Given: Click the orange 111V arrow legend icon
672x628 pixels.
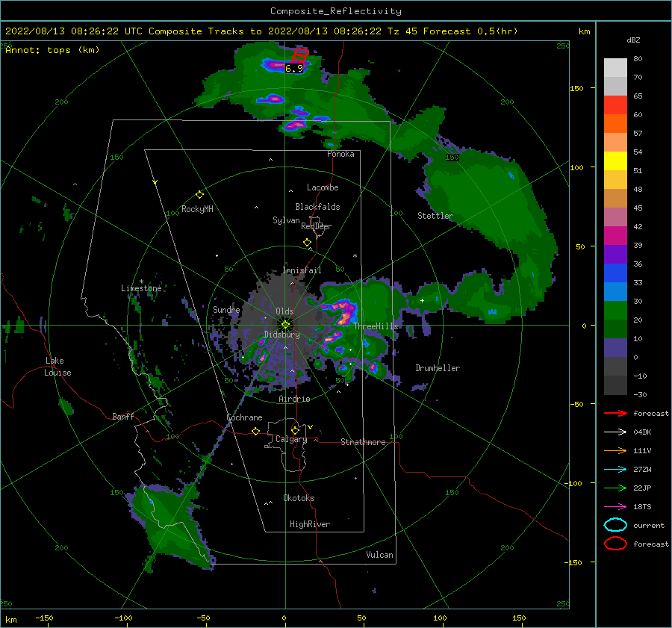Looking at the screenshot, I should [x=615, y=450].
